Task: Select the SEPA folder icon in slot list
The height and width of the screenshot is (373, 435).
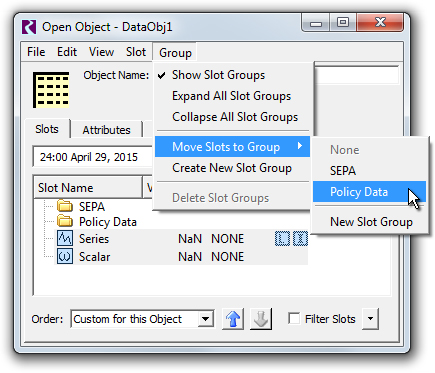Action: click(x=65, y=206)
